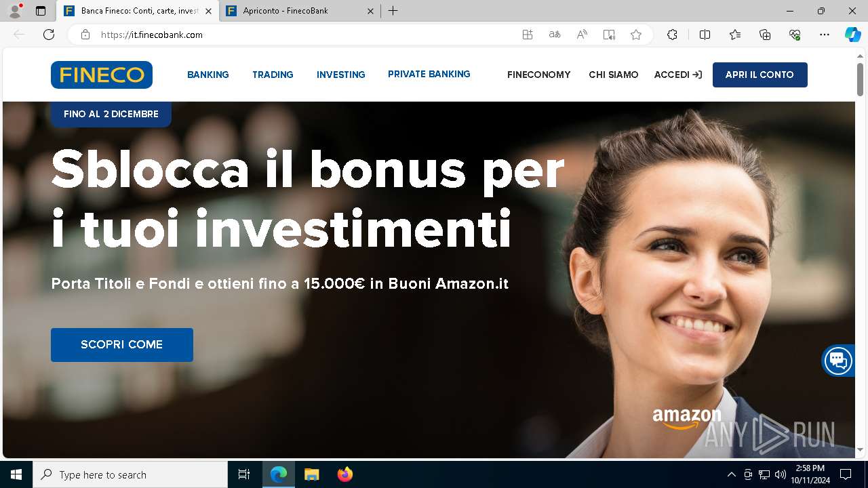
Task: Click ACCEDI to log in
Action: 678,75
